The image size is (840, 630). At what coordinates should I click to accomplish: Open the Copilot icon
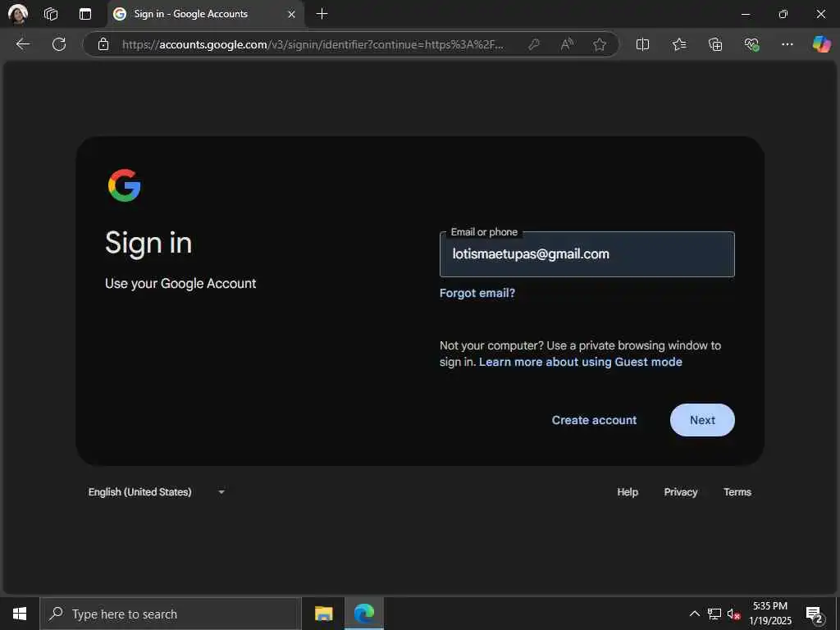(821, 44)
